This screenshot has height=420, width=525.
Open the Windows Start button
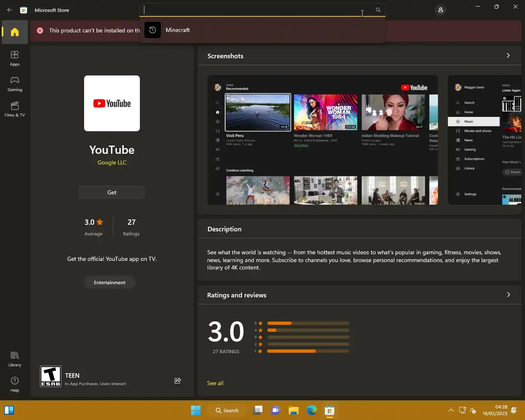click(x=196, y=410)
